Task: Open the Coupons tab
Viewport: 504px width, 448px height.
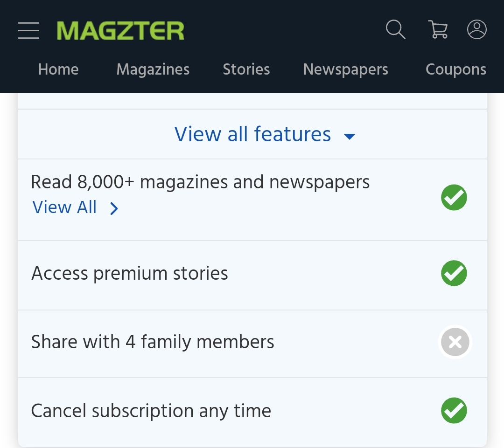Action: click(456, 69)
